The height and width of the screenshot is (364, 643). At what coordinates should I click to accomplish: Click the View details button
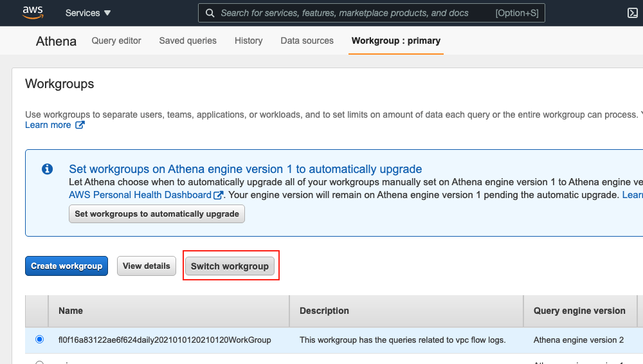(x=147, y=266)
